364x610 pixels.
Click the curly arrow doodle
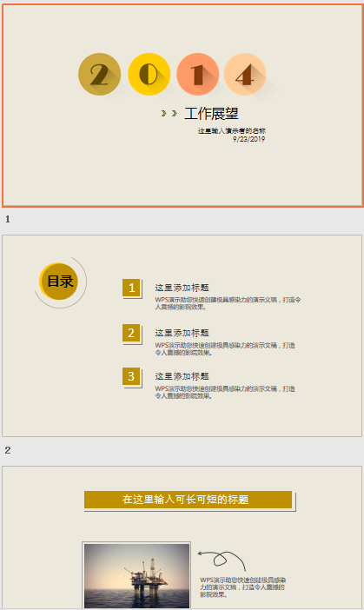(x=222, y=560)
